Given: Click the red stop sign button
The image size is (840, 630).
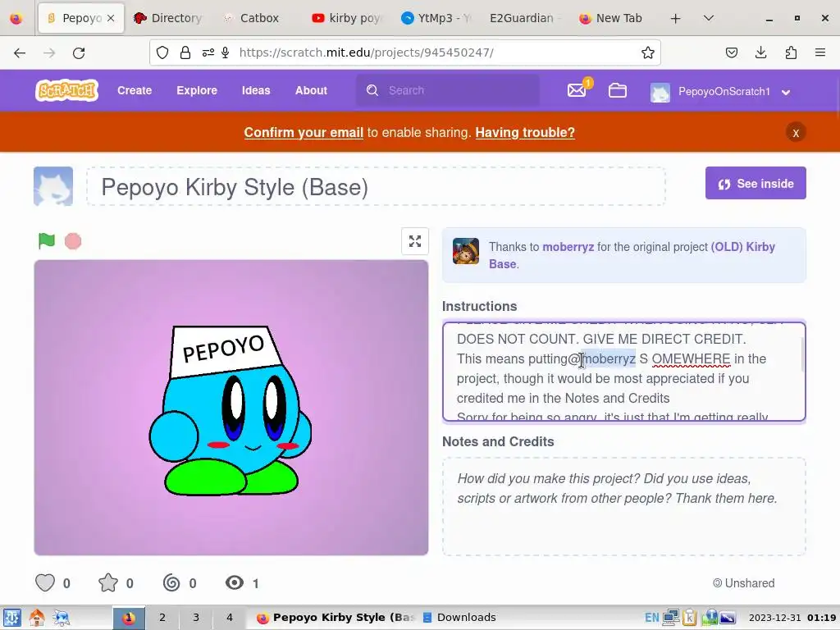Looking at the screenshot, I should click(73, 241).
